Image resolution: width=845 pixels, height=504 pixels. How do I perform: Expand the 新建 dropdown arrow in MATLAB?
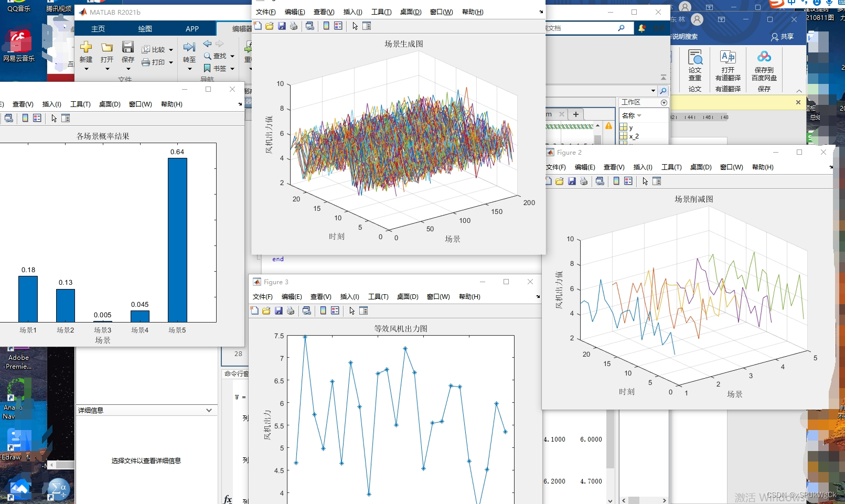pos(87,69)
